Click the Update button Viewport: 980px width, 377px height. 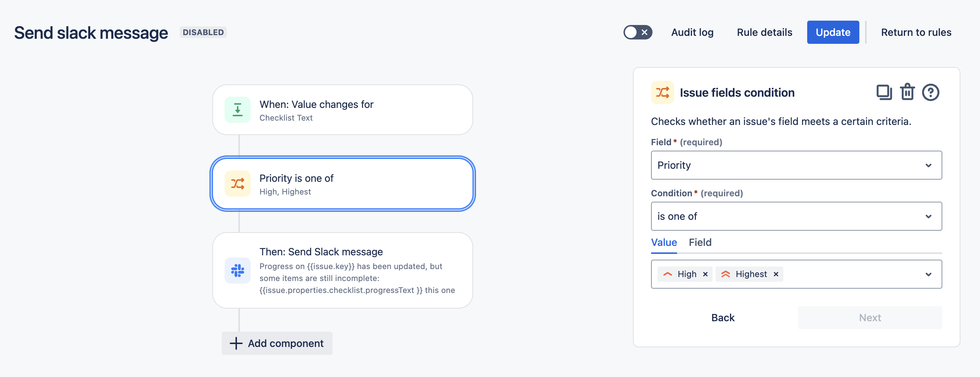(833, 32)
